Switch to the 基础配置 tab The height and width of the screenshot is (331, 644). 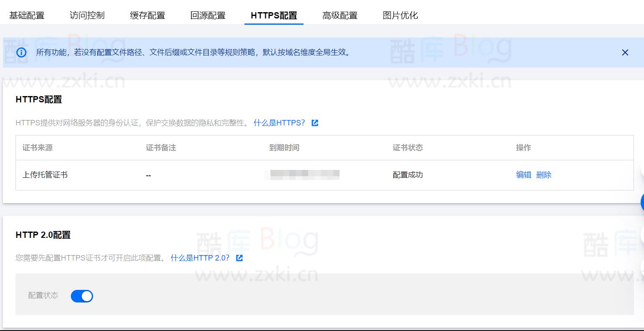pyautogui.click(x=27, y=15)
